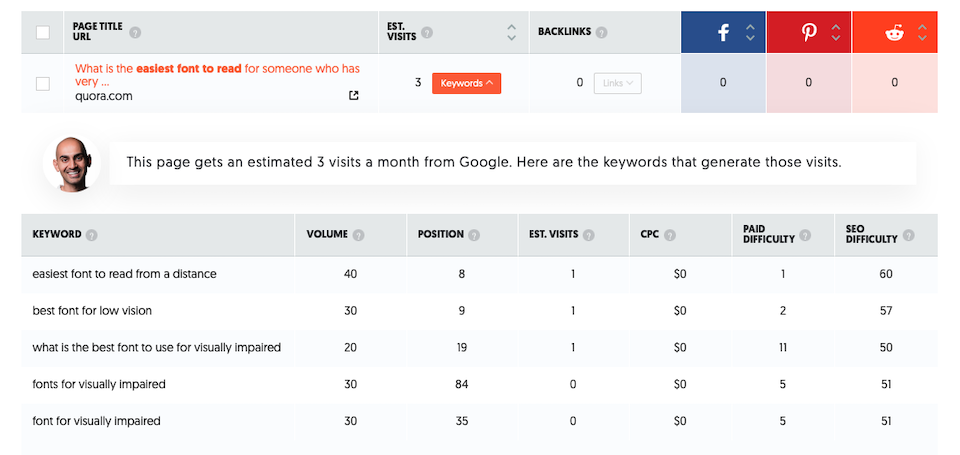This screenshot has width=960, height=455.
Task: Click the profile photo thumbnail
Action: tap(72, 162)
